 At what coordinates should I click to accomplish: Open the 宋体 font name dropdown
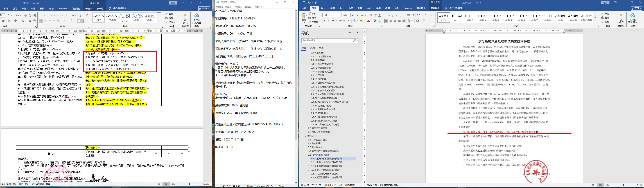click(340, 15)
